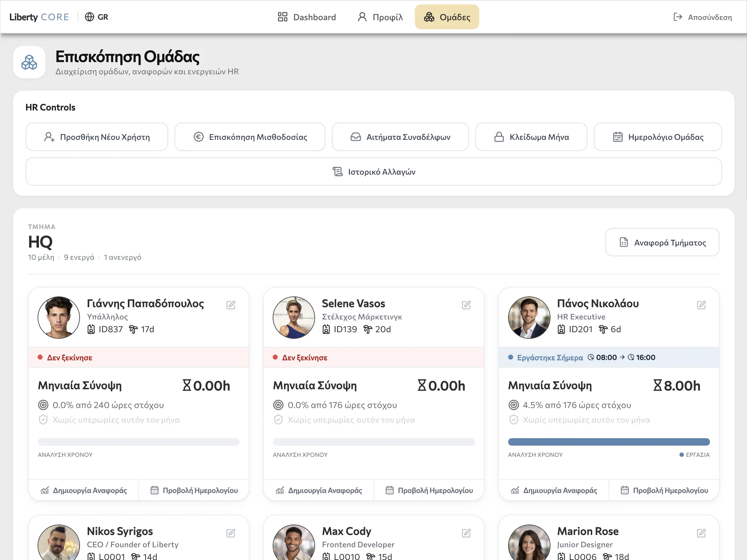This screenshot has width=747, height=560.
Task: Click Προβολή Ημερολογίου for Πάνος Νικολάου
Action: click(x=664, y=490)
